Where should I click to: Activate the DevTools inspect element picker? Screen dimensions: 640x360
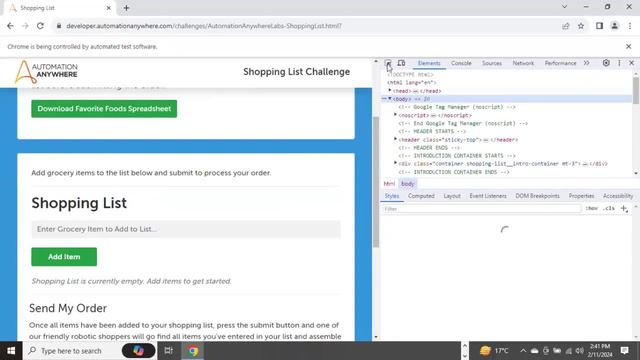[388, 63]
